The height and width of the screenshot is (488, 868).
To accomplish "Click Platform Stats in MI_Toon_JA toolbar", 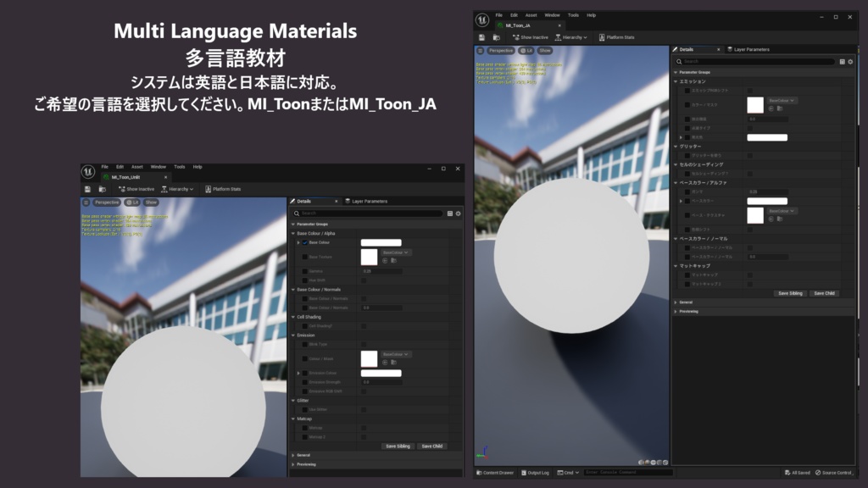I will [616, 37].
